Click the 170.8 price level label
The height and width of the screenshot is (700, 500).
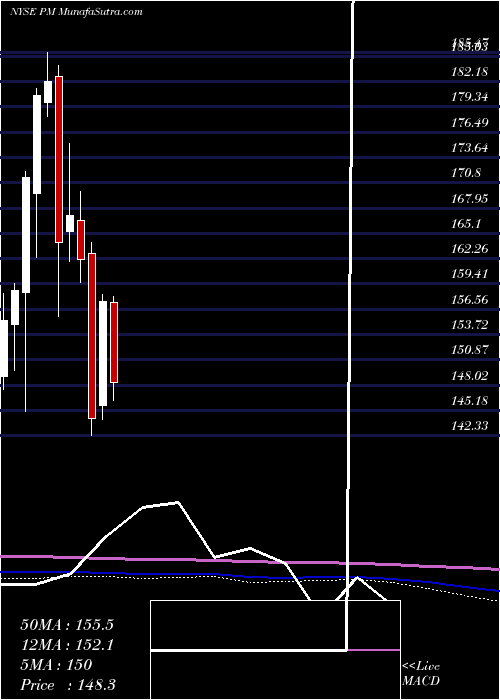466,173
